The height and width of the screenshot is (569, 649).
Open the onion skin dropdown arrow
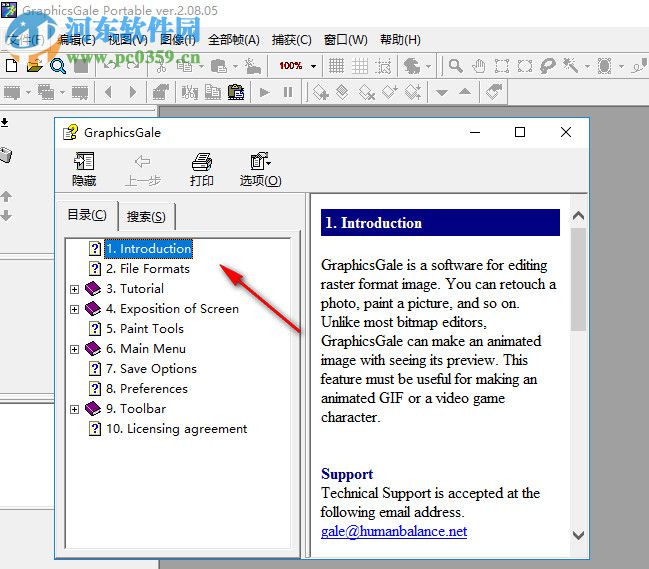pyautogui.click(x=428, y=66)
